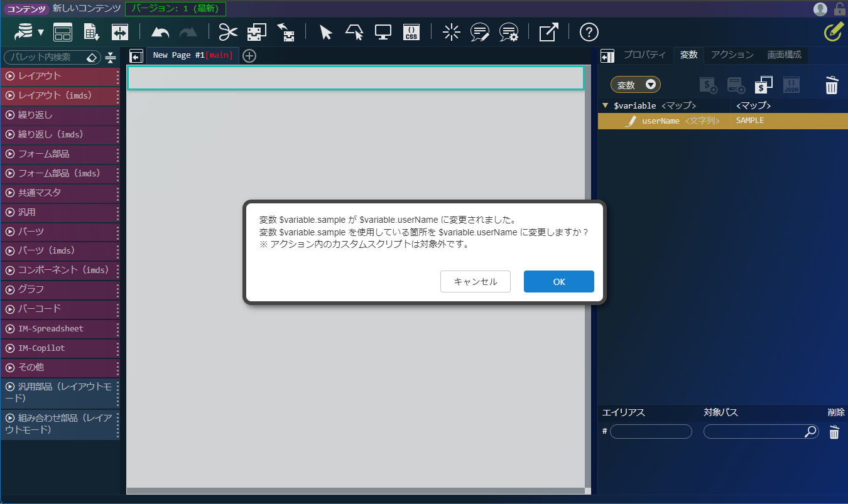The width and height of the screenshot is (848, 504).
Task: Click the trash icon in variables toolbar
Action: point(831,85)
